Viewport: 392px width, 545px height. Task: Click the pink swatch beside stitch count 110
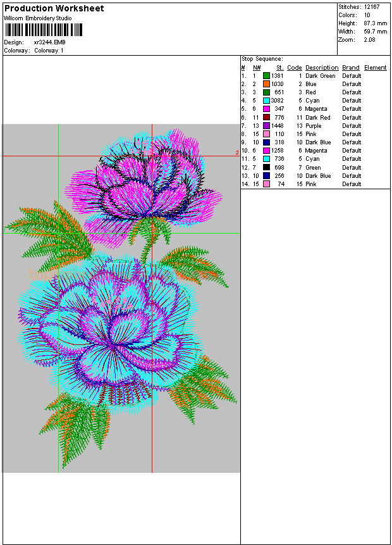[266, 134]
